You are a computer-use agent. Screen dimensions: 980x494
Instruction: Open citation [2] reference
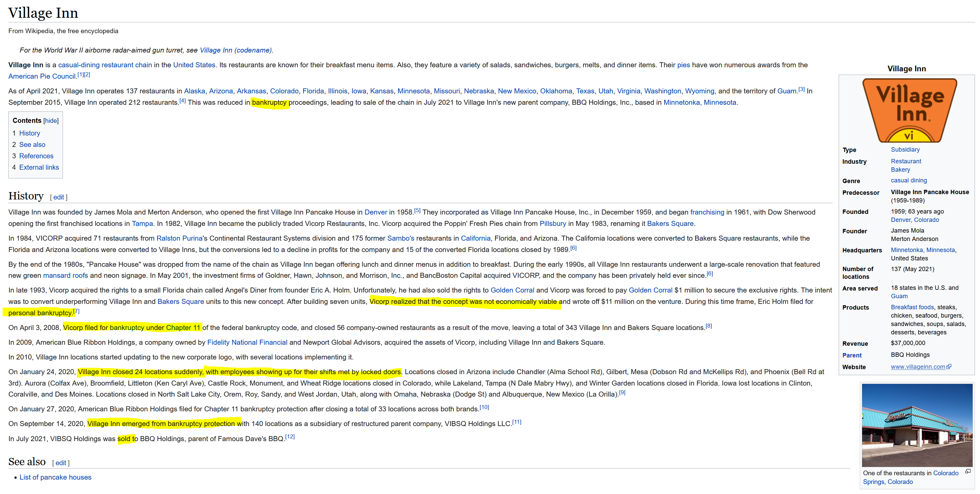pyautogui.click(x=87, y=75)
